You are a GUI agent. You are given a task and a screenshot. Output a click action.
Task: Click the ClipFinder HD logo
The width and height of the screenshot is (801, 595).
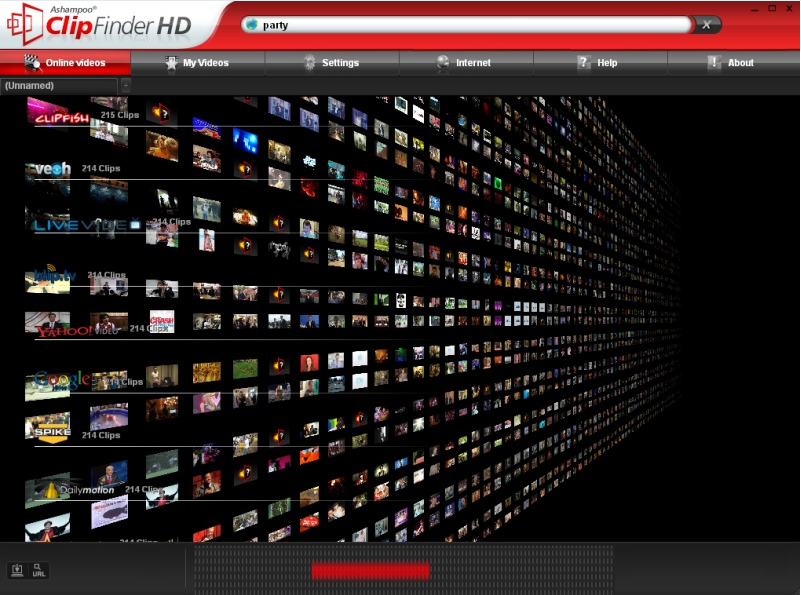click(x=100, y=24)
